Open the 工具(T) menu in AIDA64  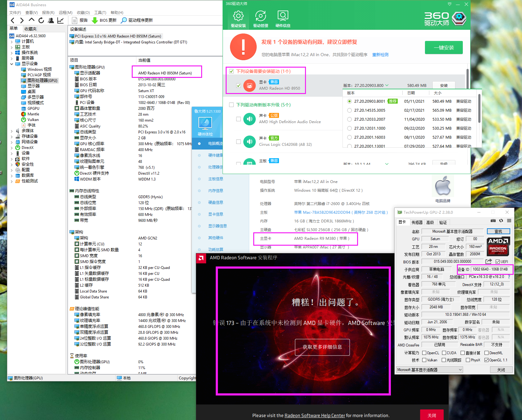100,13
